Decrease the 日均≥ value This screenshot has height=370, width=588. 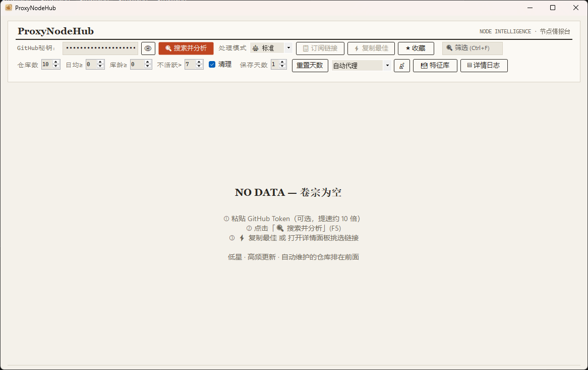[x=100, y=67]
